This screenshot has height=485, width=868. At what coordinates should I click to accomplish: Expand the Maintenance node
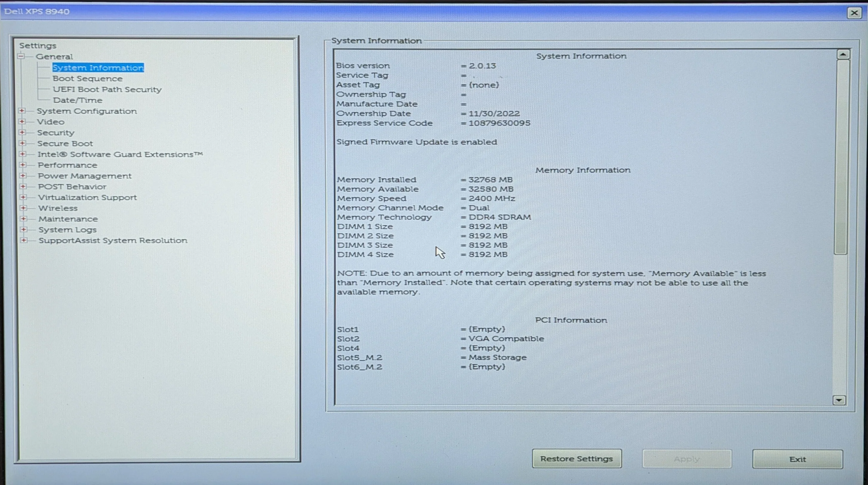click(24, 219)
